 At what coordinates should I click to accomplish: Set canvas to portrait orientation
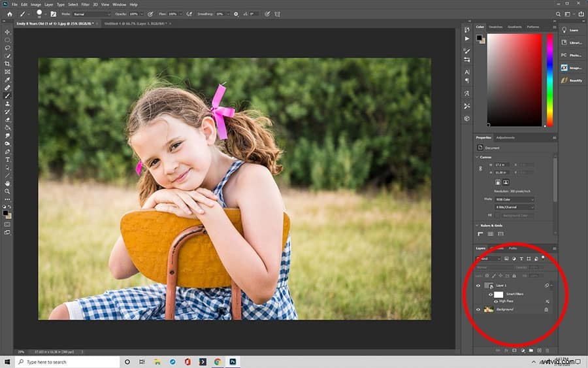(x=498, y=182)
